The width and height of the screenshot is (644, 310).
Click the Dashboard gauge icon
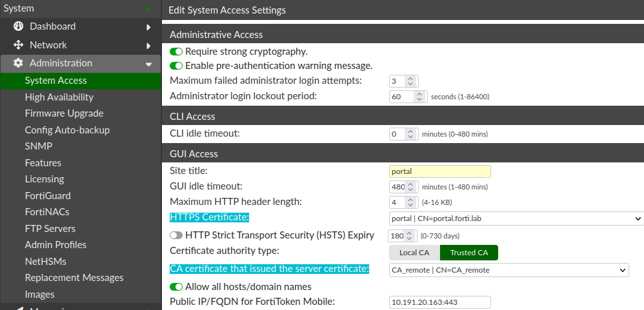(18, 26)
